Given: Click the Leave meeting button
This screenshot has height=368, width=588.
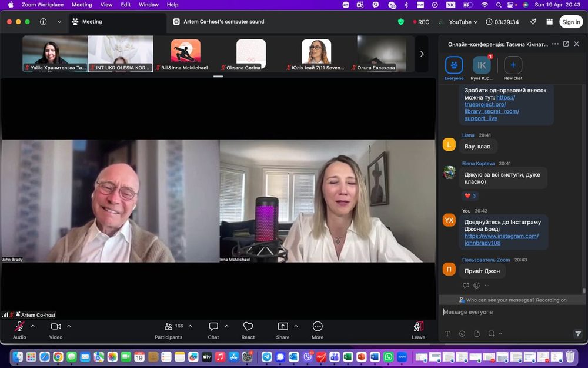Looking at the screenshot, I should tap(419, 330).
